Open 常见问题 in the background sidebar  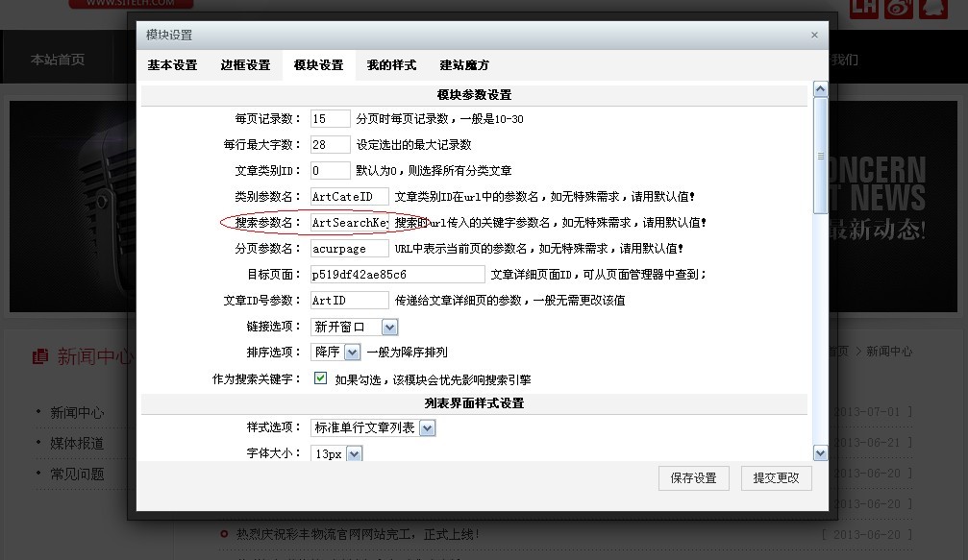click(77, 475)
